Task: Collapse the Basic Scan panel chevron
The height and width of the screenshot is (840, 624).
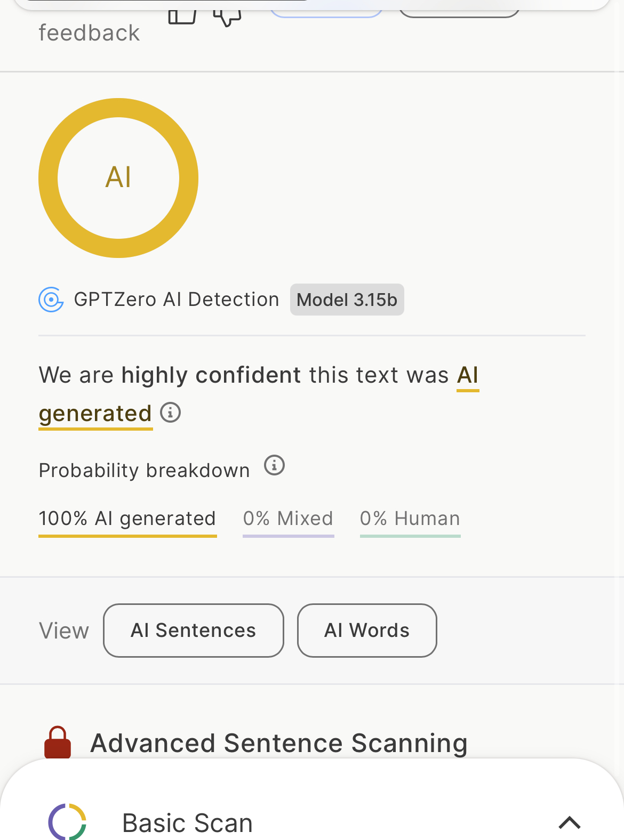Action: tap(569, 822)
